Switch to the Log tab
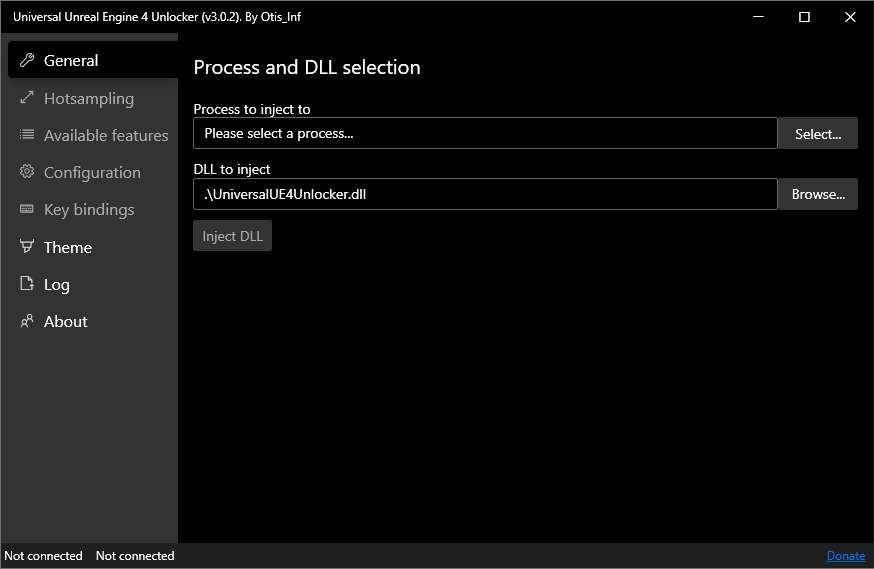 tap(57, 285)
